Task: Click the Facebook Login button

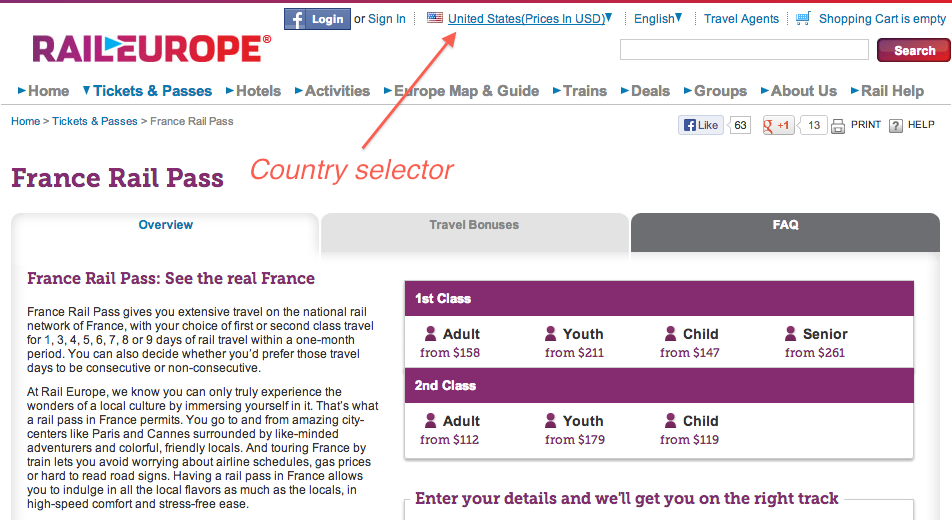Action: [317, 19]
